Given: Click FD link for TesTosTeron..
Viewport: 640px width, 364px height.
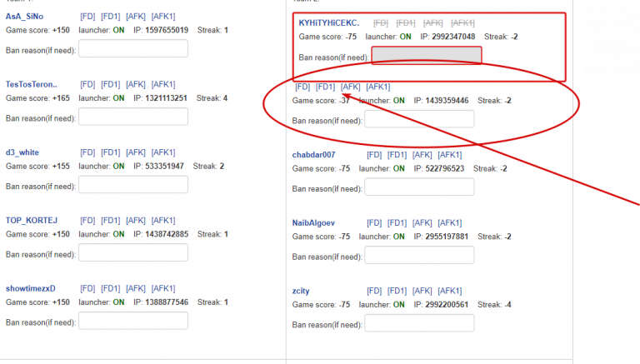Looking at the screenshot, I should [x=87, y=84].
